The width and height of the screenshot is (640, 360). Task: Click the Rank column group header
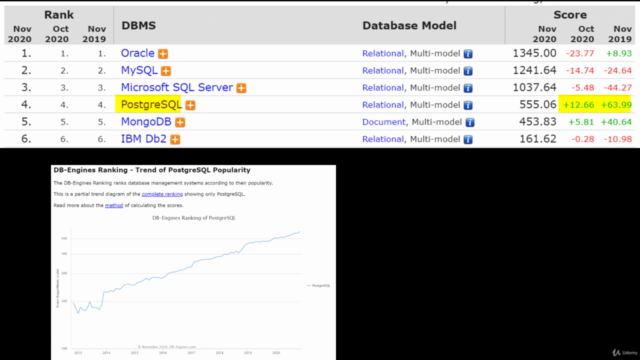59,15
